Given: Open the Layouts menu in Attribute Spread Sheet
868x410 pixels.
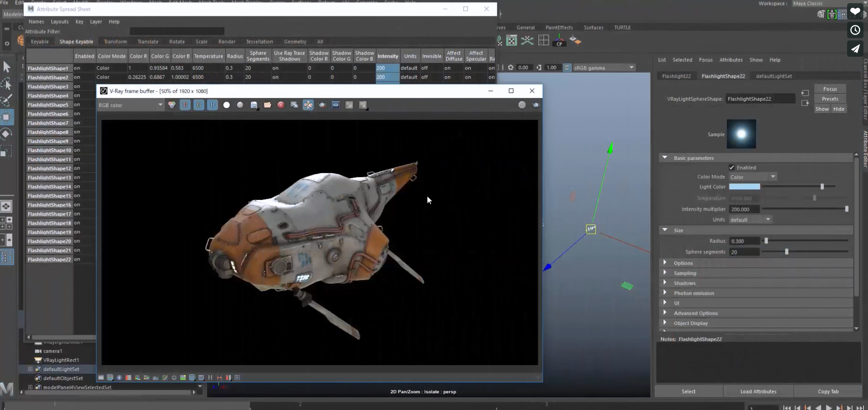Looking at the screenshot, I should 60,21.
